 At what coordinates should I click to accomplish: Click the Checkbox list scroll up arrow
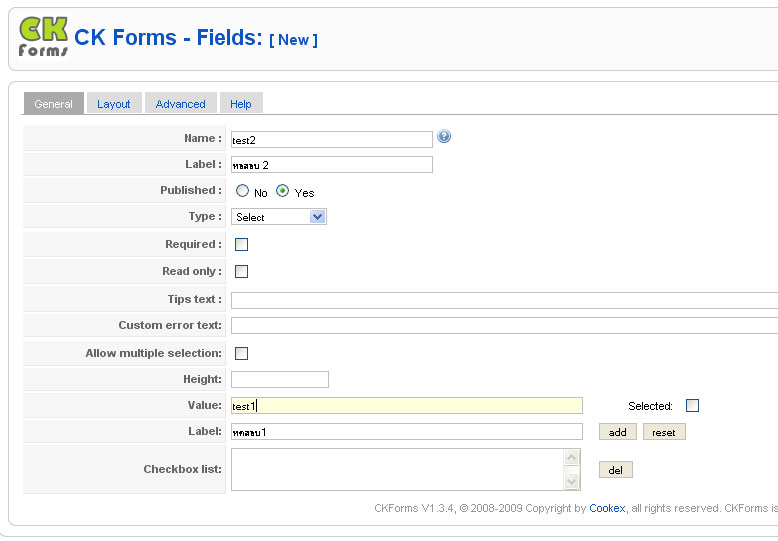pos(572,457)
